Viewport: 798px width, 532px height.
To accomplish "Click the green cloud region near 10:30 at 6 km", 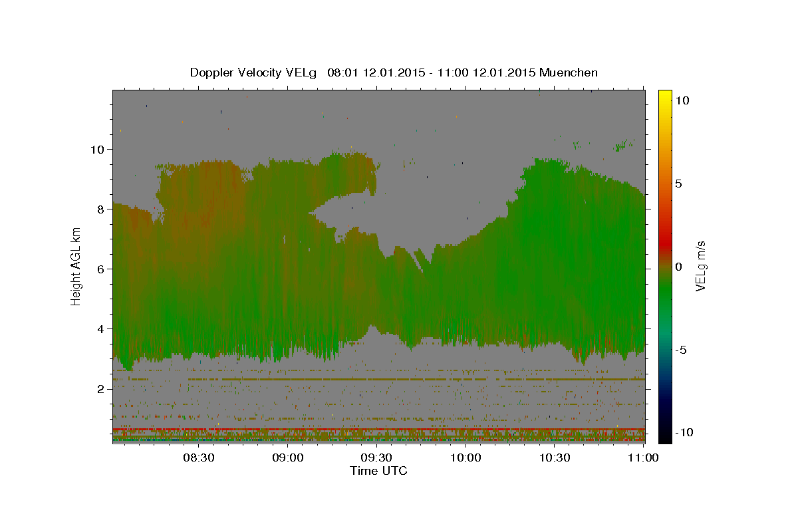I will point(555,269).
